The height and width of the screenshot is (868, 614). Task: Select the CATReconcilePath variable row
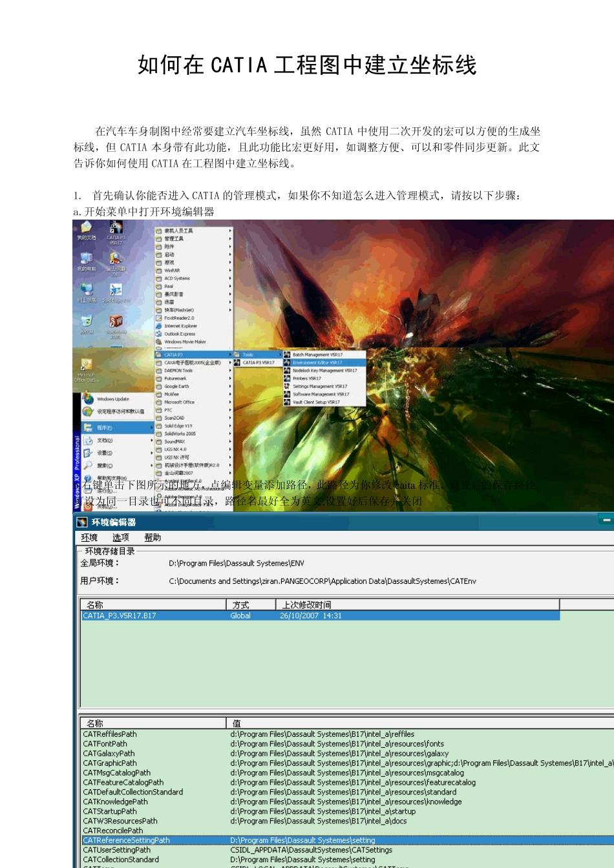coord(347,831)
